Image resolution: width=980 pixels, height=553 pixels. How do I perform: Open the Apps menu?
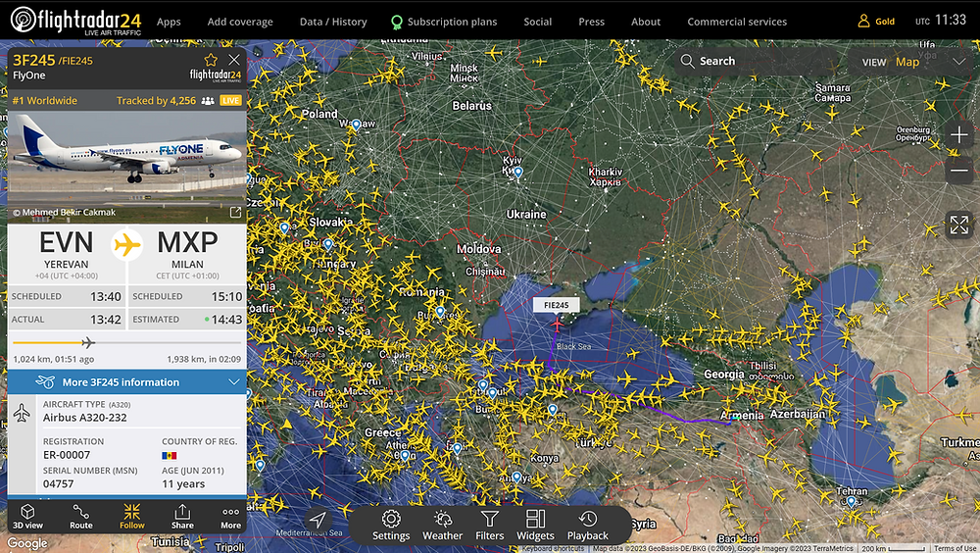pyautogui.click(x=169, y=22)
